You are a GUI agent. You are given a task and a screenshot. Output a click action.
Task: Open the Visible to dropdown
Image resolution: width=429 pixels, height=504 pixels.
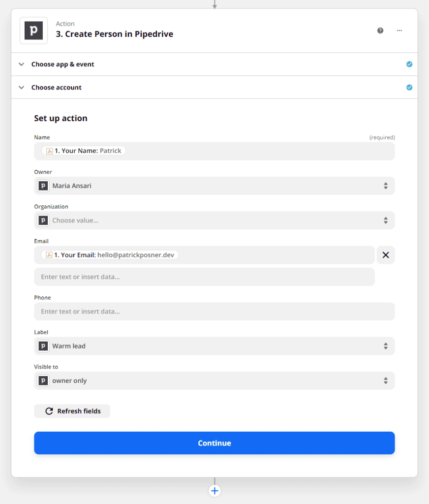214,381
